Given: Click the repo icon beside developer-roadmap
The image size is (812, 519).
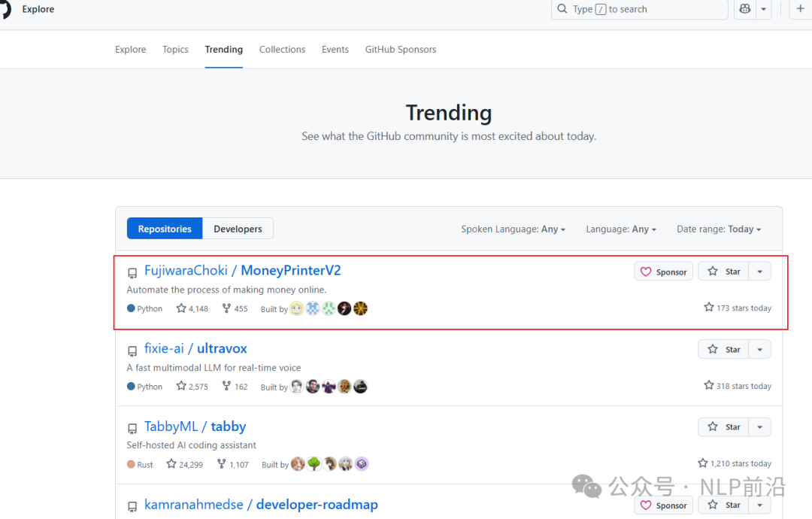Looking at the screenshot, I should tap(132, 506).
